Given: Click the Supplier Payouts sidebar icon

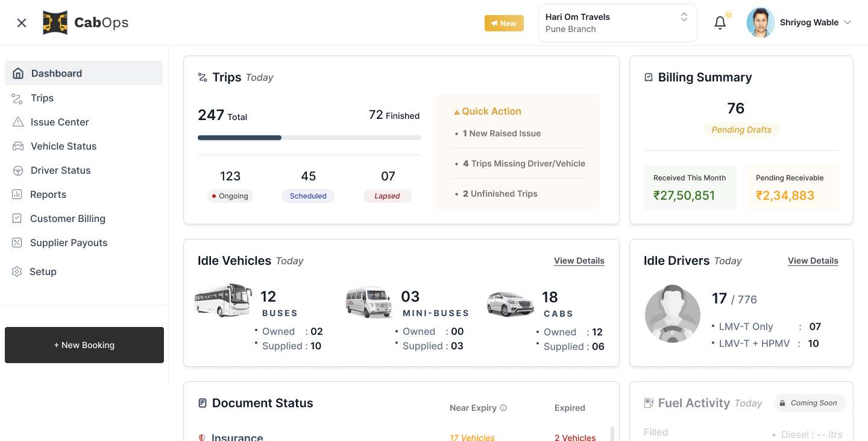Looking at the screenshot, I should (17, 243).
